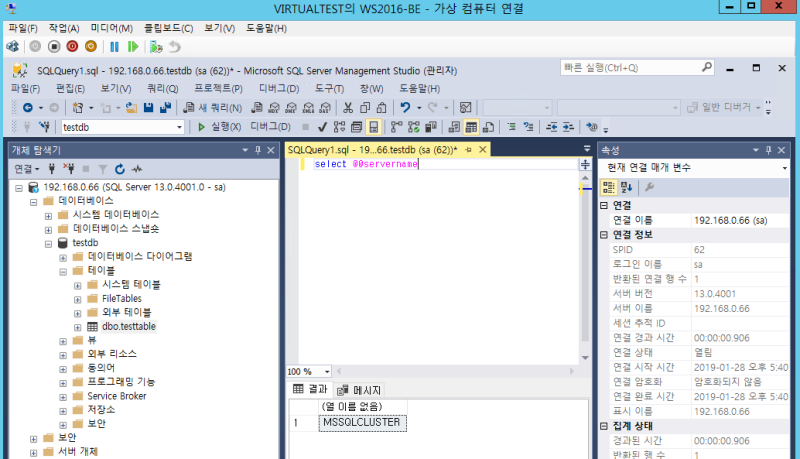Click the specify template parameter values icon

coord(591,127)
